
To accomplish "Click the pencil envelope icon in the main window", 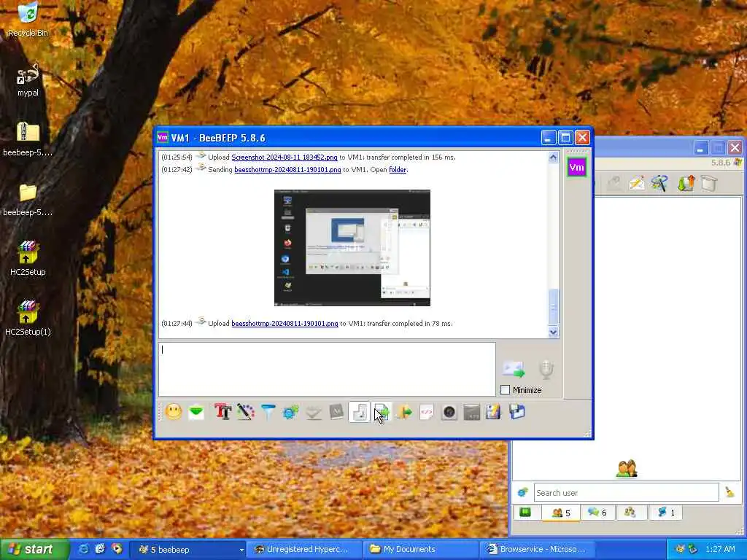I will (x=636, y=183).
